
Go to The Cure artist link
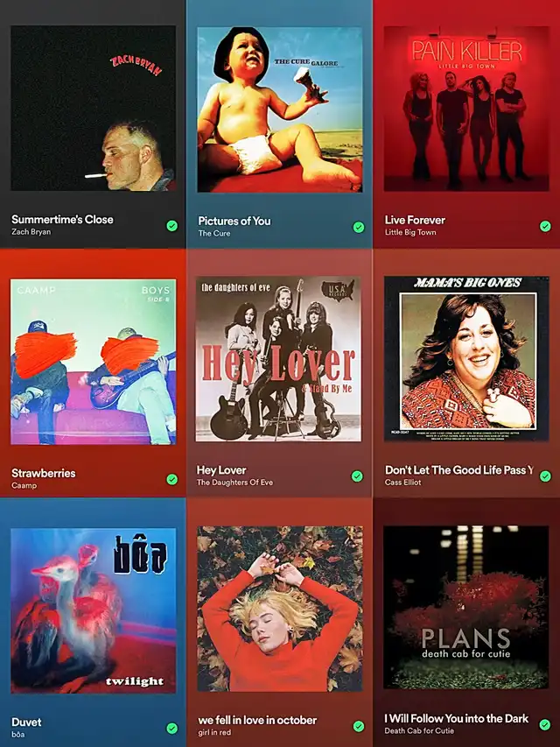click(x=214, y=234)
